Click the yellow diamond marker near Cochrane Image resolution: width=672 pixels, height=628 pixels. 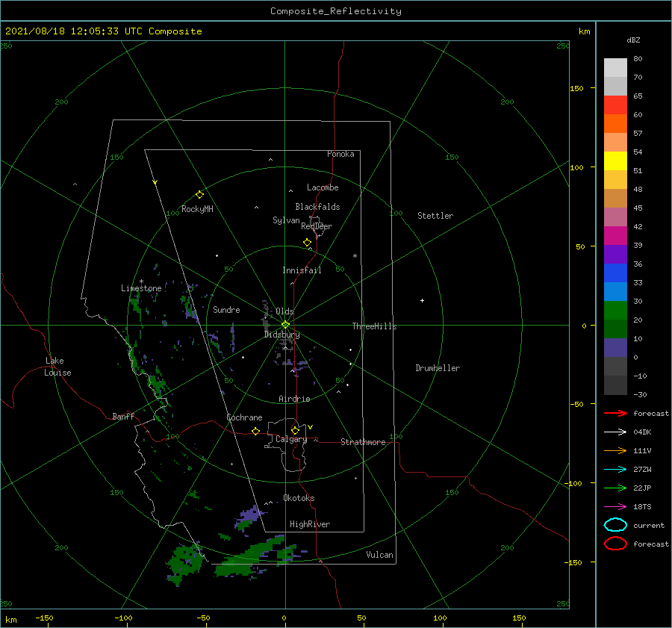255,431
